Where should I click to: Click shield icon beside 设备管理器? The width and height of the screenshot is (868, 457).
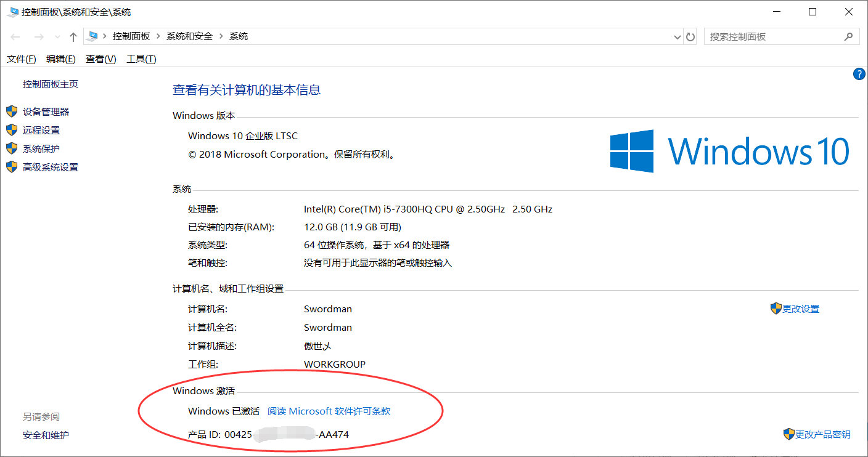pos(12,111)
